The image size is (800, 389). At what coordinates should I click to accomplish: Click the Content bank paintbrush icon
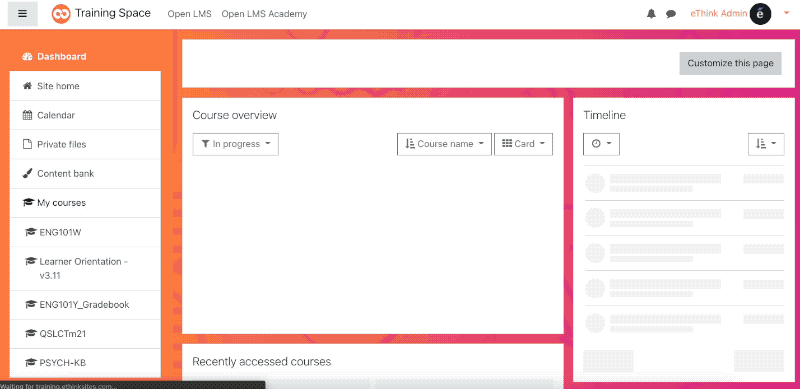28,174
